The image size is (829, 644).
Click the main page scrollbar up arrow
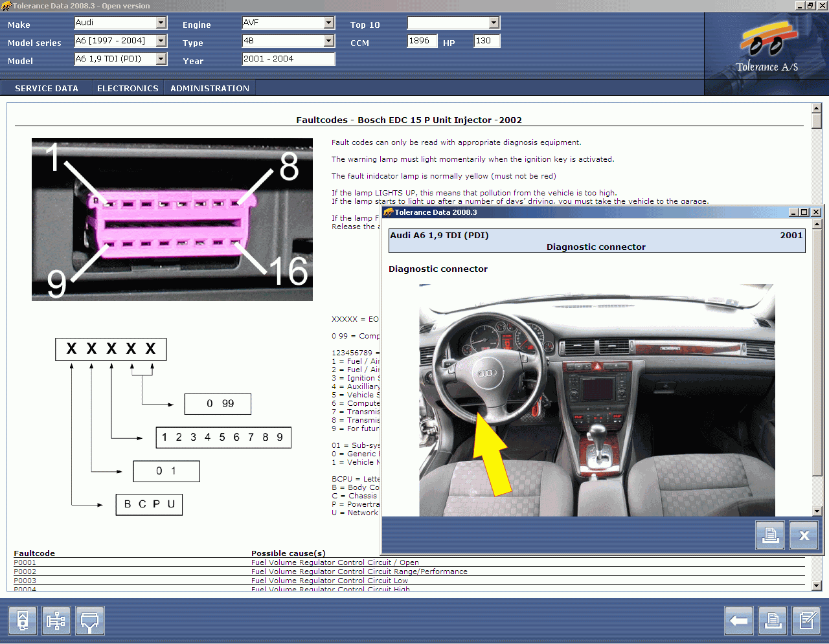click(816, 108)
